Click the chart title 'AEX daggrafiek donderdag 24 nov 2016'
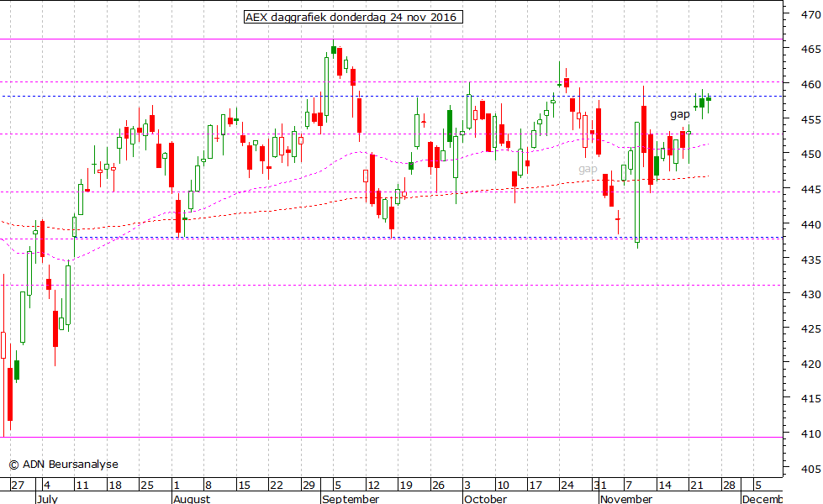This screenshot has width=823, height=504. (x=353, y=18)
